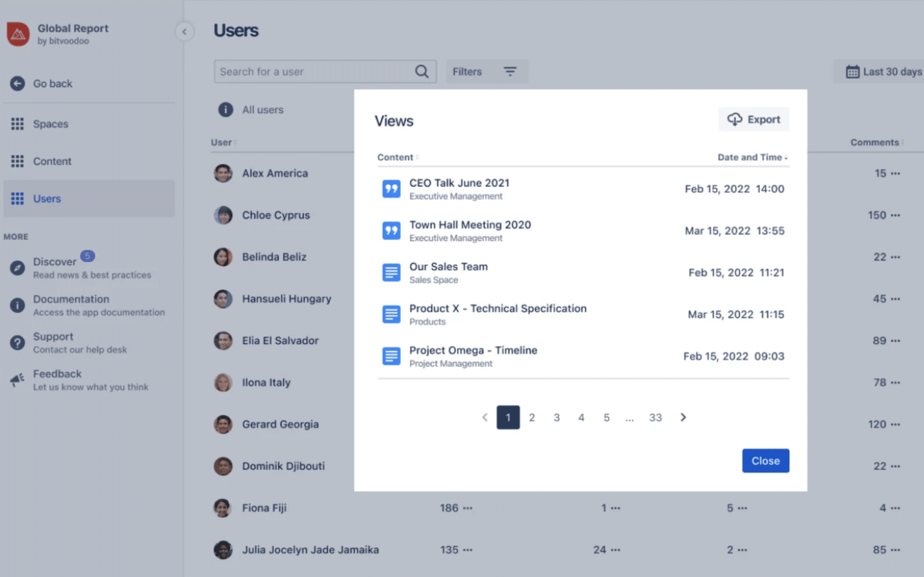Open the Filters dropdown
Viewport: 924px width, 577px height.
[x=487, y=71]
